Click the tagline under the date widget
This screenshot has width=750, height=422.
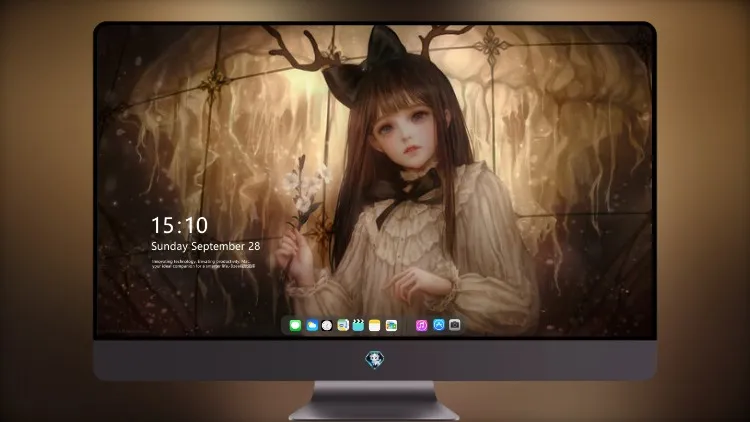click(203, 264)
